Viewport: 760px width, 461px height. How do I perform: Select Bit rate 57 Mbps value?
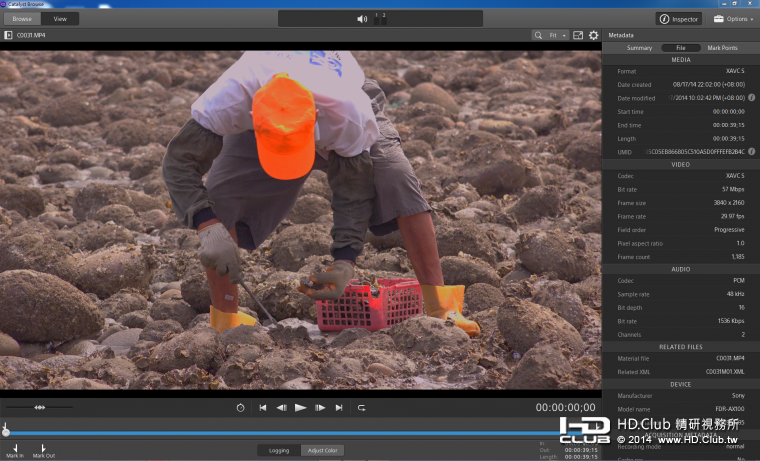click(x=733, y=189)
